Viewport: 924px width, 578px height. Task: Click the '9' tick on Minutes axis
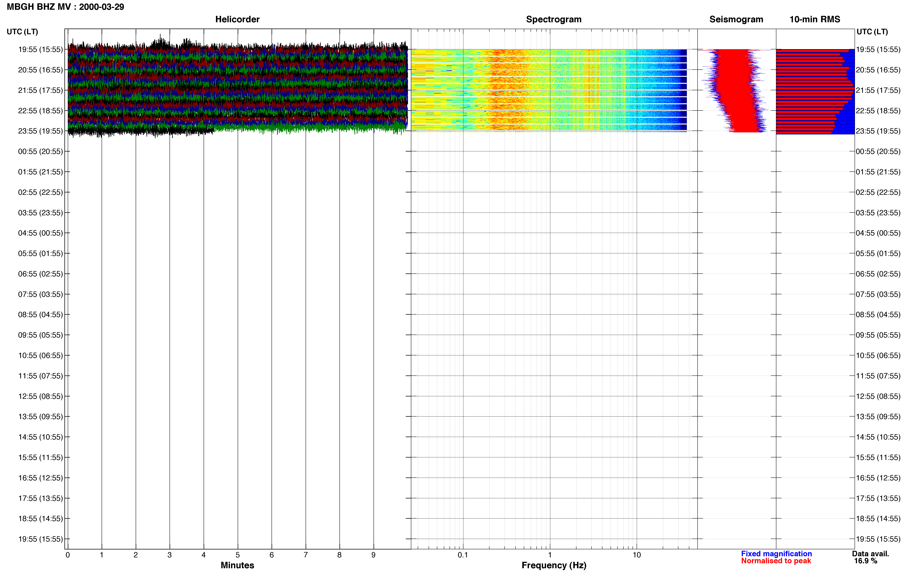[x=373, y=555]
